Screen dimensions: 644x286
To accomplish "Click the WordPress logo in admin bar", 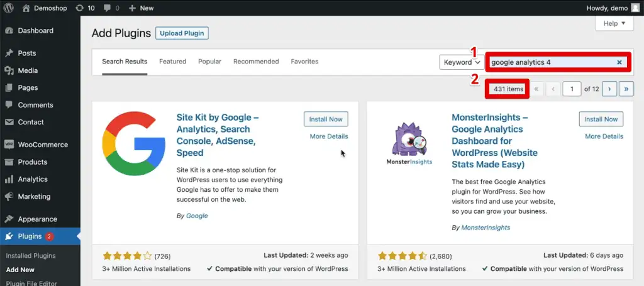I will point(9,8).
